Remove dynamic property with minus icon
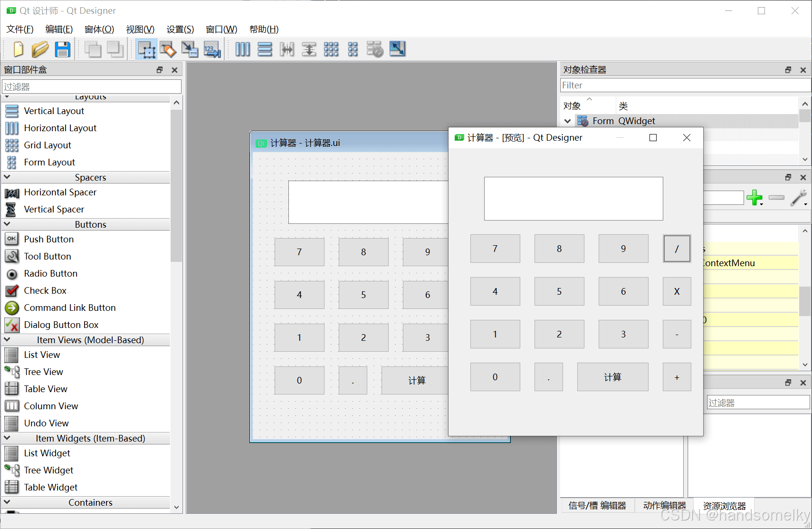Image resolution: width=812 pixels, height=529 pixels. pos(776,197)
